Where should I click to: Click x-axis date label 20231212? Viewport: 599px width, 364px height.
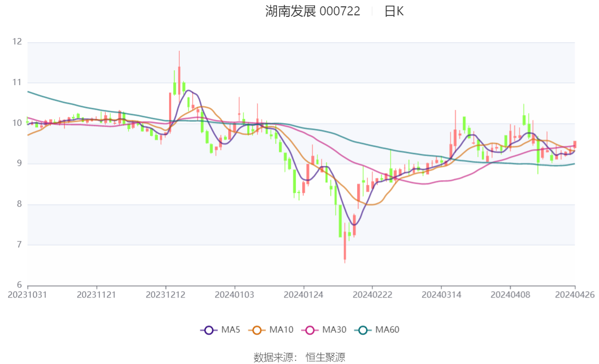[165, 295]
